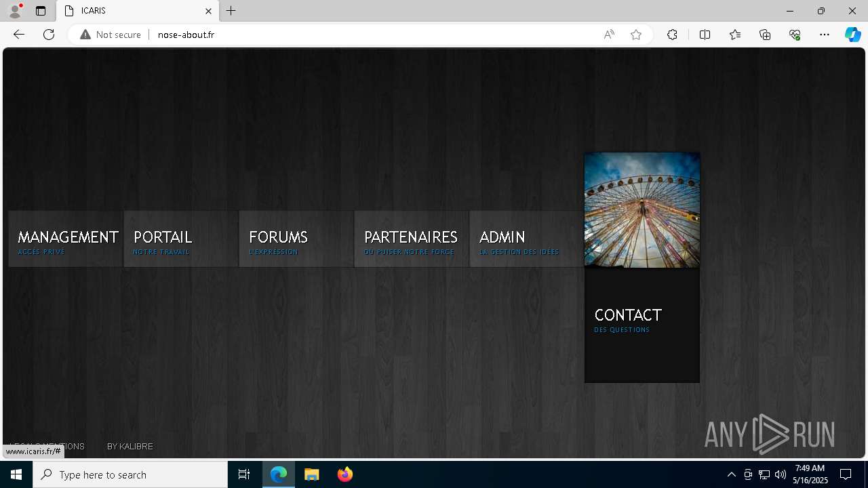This screenshot has height=488, width=868.
Task: Open the Extensions menu
Action: coord(672,35)
